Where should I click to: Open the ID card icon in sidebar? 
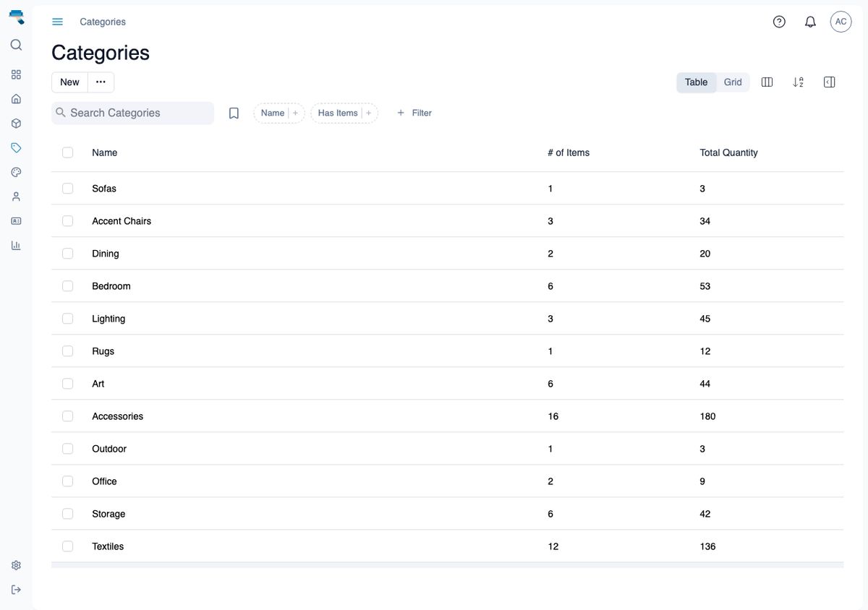coord(16,221)
